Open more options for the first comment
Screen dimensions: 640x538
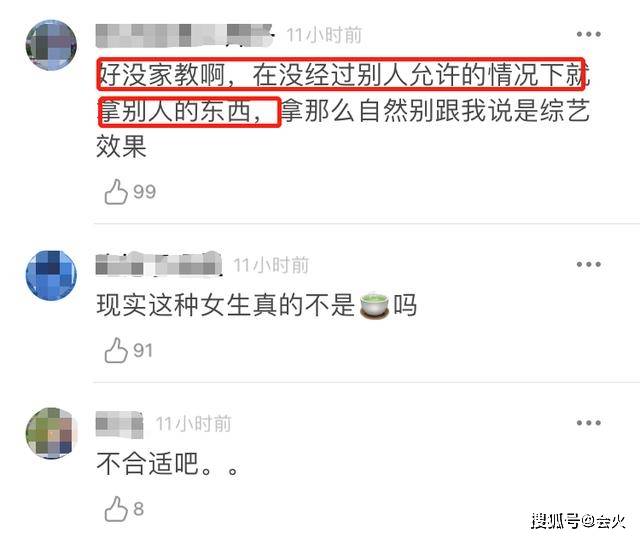point(588,34)
